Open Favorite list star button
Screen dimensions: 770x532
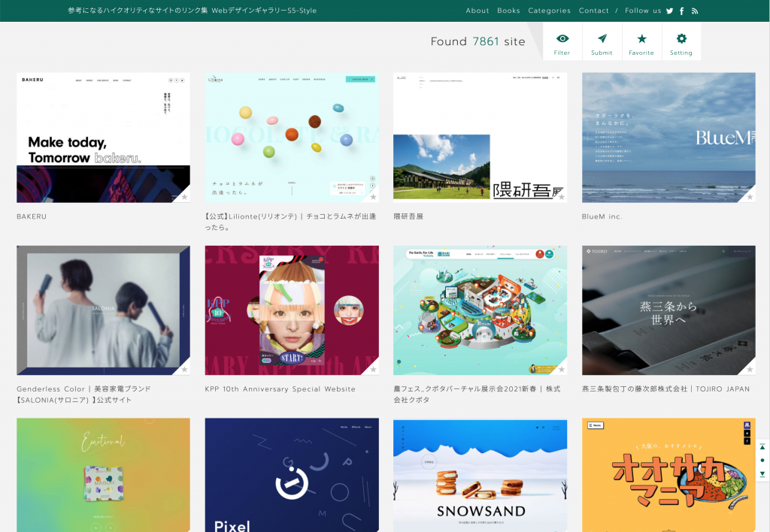[641, 42]
